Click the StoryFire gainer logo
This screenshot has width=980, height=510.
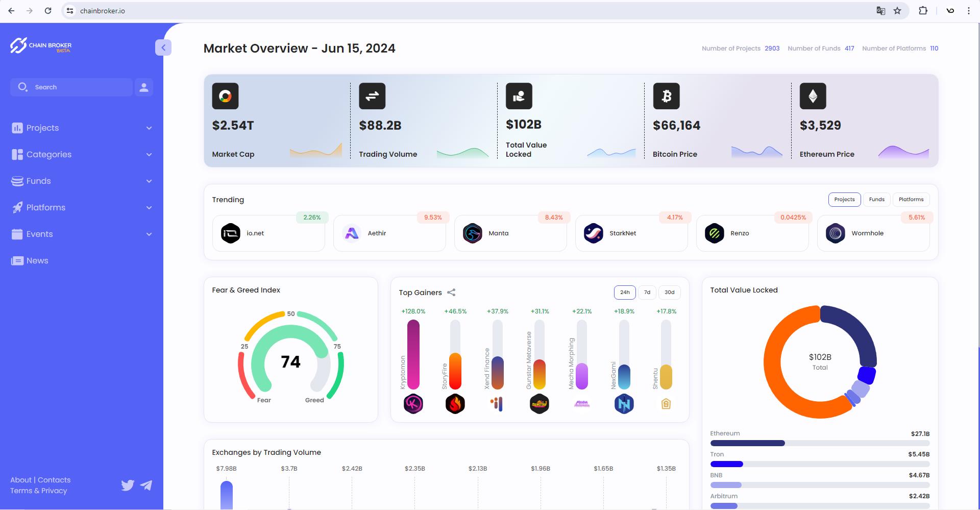coord(455,404)
